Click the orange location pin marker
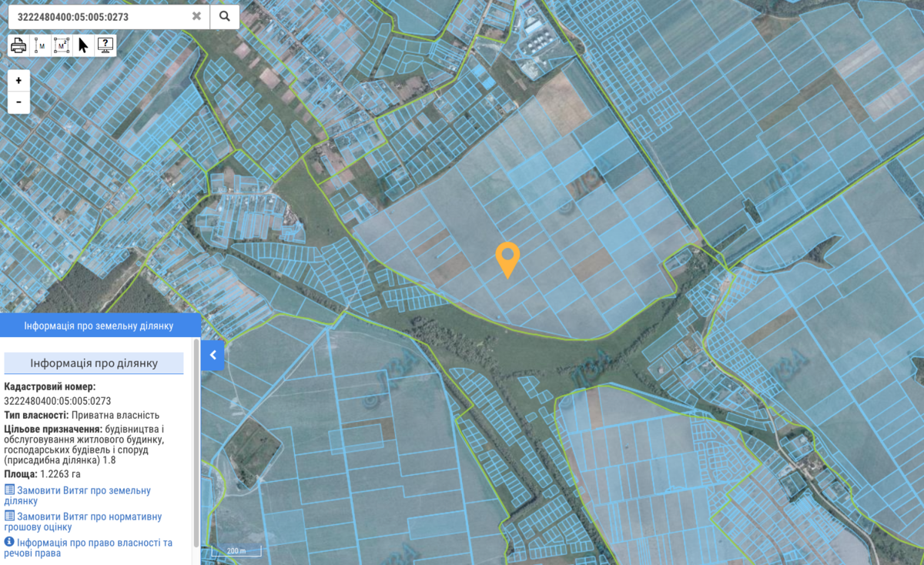The height and width of the screenshot is (565, 924). click(x=507, y=258)
